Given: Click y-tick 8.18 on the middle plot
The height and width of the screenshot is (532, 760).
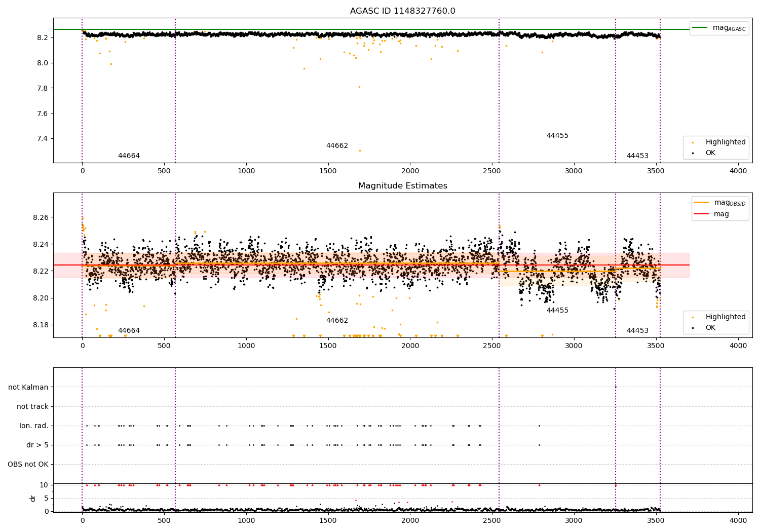Looking at the screenshot, I should tap(40, 325).
